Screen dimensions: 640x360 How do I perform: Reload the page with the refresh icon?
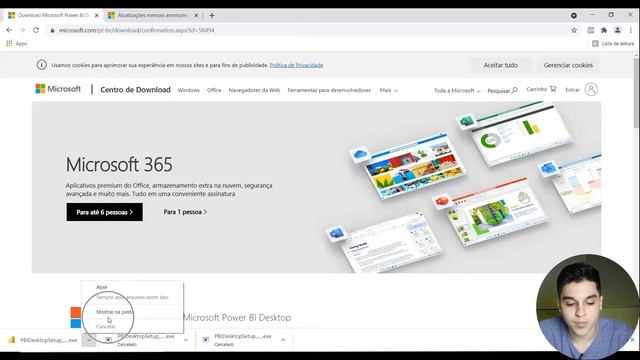(36, 30)
